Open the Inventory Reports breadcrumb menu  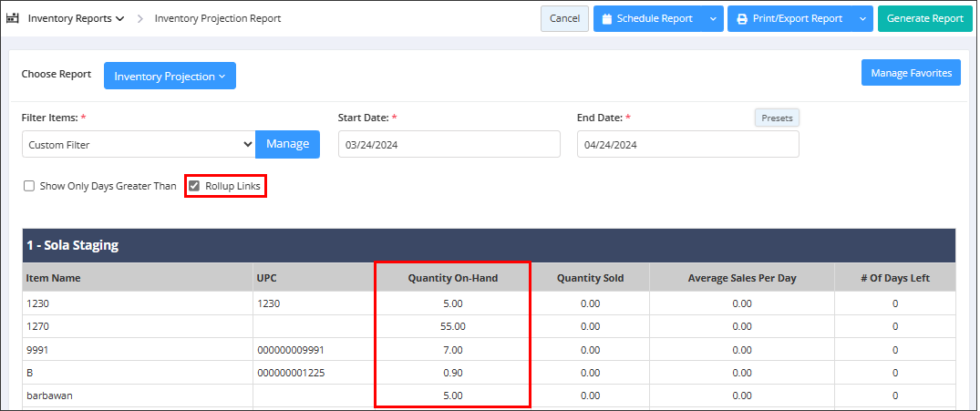[x=76, y=18]
